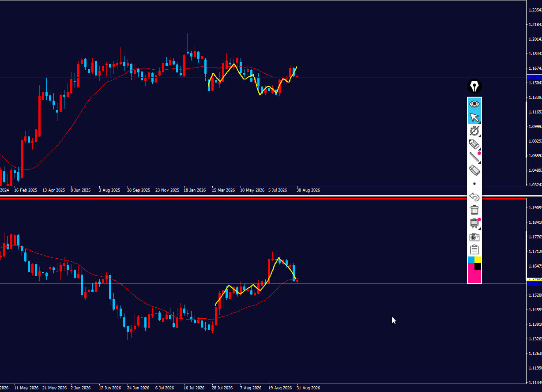Expand line tool options via corner triangle
The width and height of the screenshot is (542, 392).
479,162
